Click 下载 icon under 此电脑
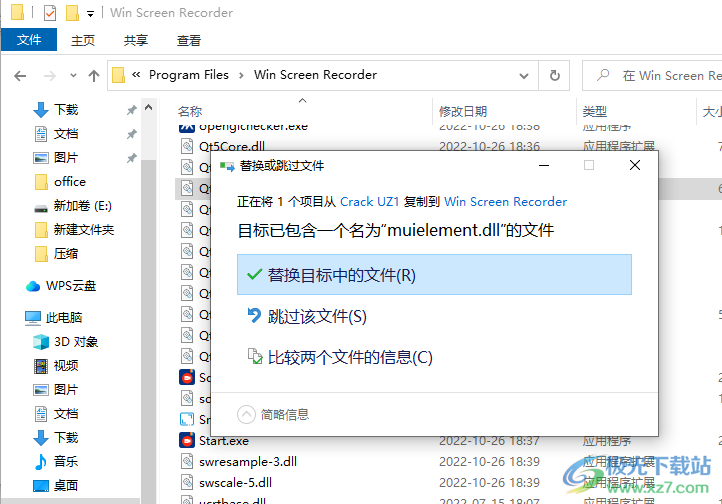The image size is (722, 504). click(x=41, y=437)
